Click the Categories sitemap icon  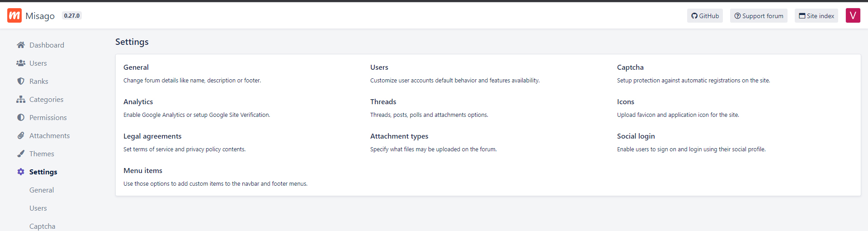pos(21,99)
